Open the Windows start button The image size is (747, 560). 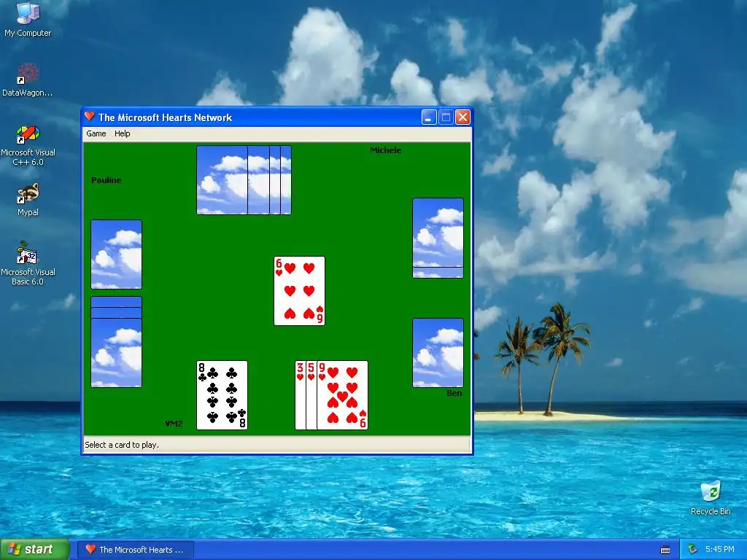pyautogui.click(x=34, y=549)
